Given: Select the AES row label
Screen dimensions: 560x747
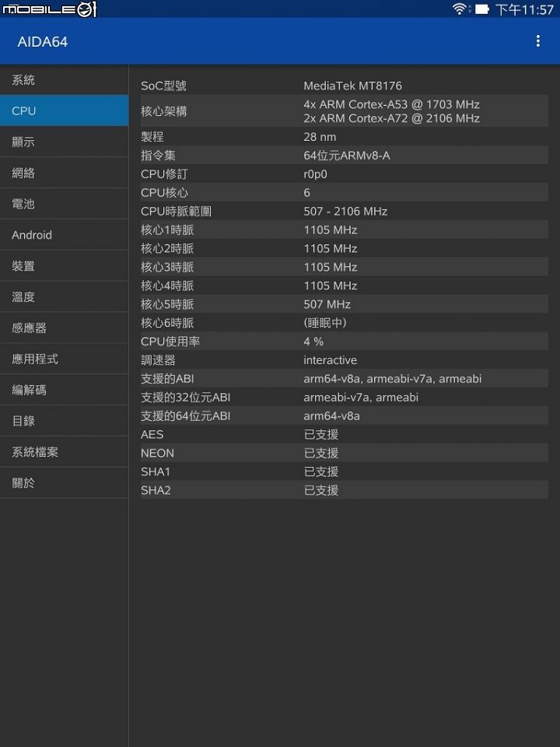Looking at the screenshot, I should 152,434.
